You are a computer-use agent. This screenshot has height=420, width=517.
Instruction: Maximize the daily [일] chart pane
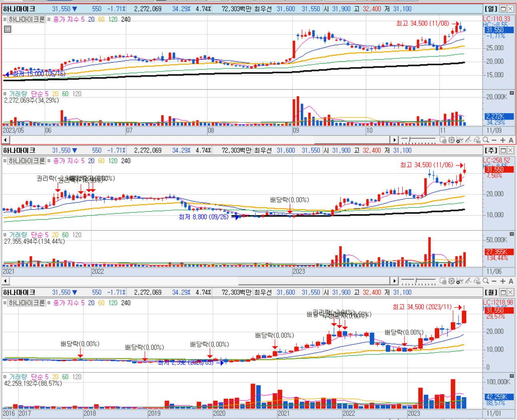(503, 8)
